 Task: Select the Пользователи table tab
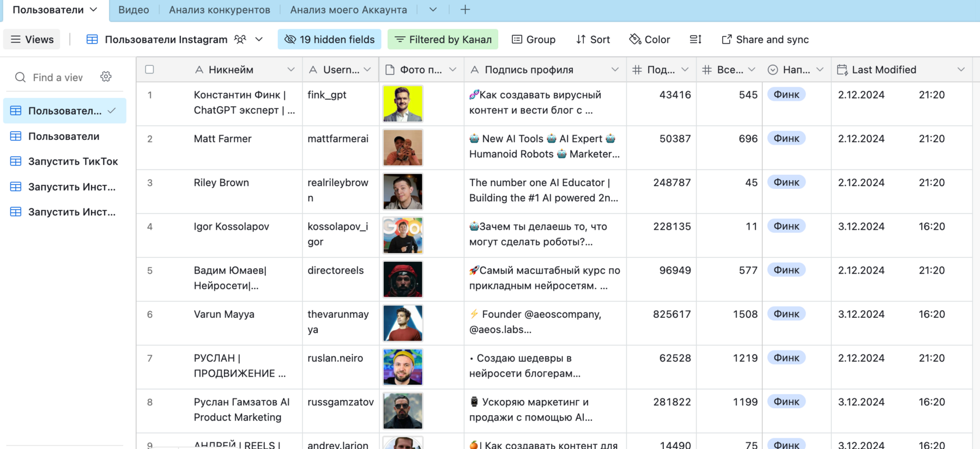48,10
